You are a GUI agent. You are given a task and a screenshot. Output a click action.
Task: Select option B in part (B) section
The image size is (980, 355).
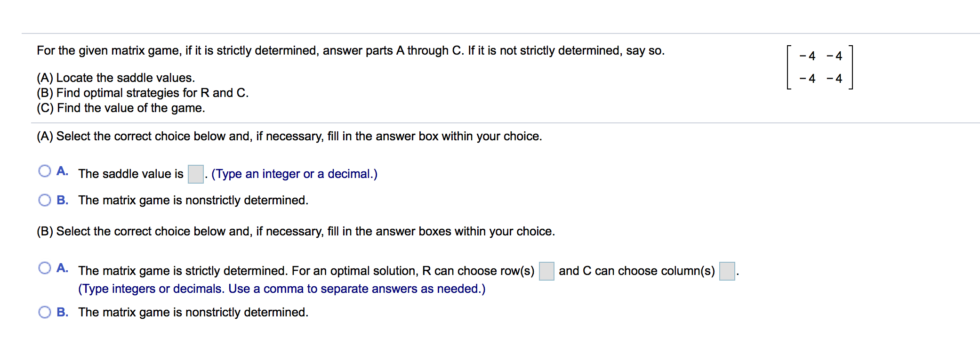pyautogui.click(x=45, y=311)
